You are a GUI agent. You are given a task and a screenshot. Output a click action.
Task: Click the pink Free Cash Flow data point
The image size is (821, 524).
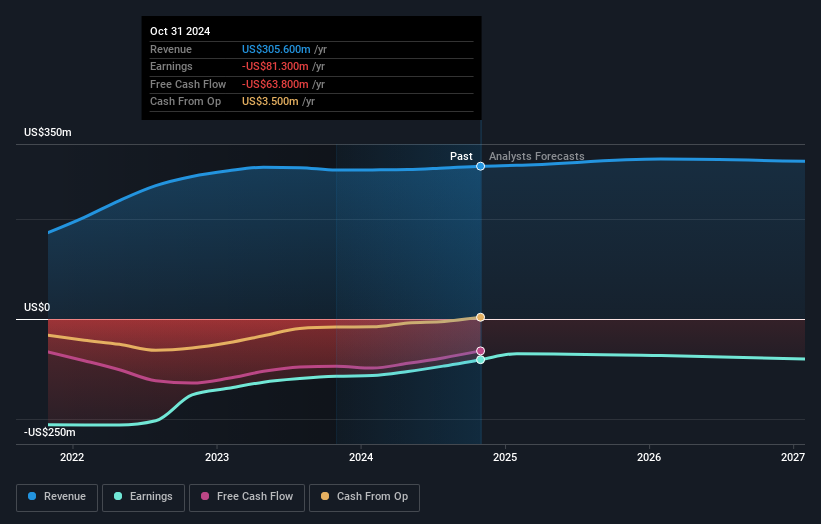coord(480,351)
